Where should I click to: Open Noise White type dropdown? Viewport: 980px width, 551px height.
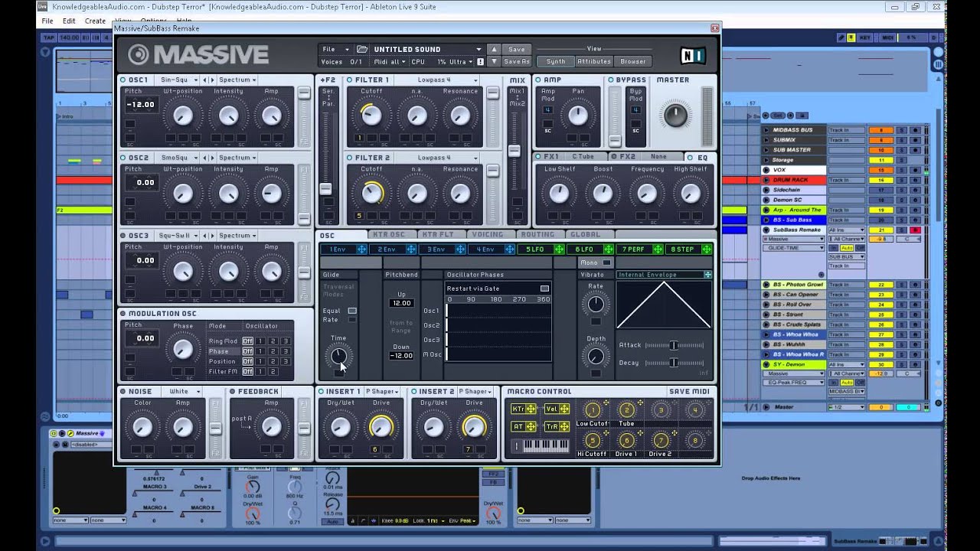point(182,391)
